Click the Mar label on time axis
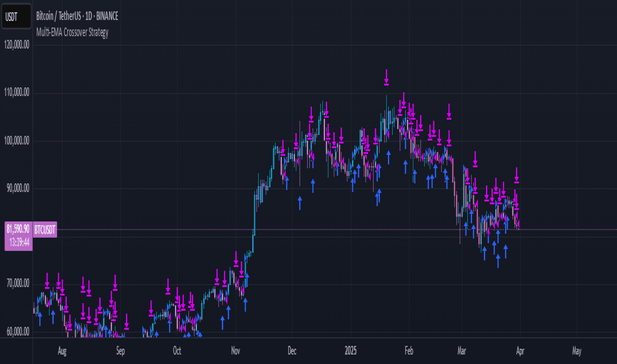 tap(461, 351)
